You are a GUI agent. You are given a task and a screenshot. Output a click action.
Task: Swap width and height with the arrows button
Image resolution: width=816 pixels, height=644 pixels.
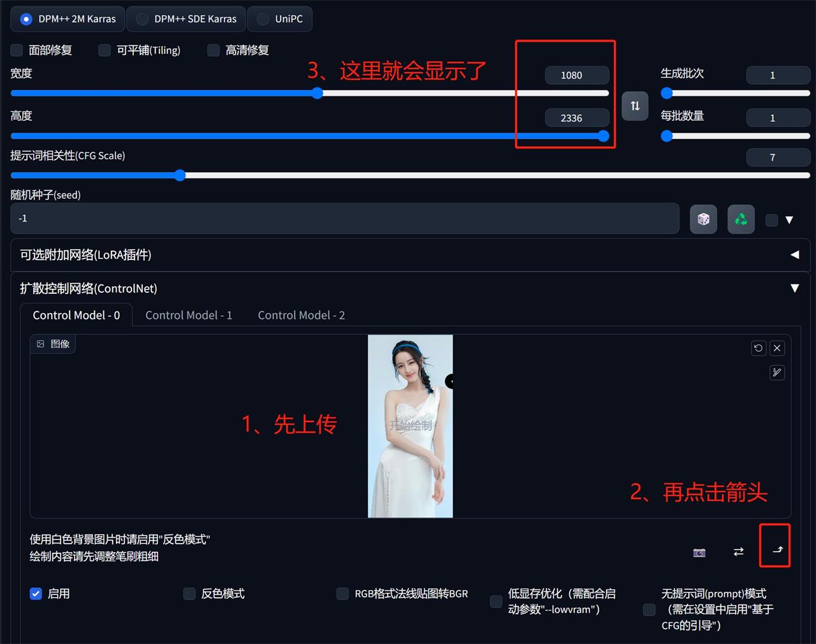(x=635, y=106)
